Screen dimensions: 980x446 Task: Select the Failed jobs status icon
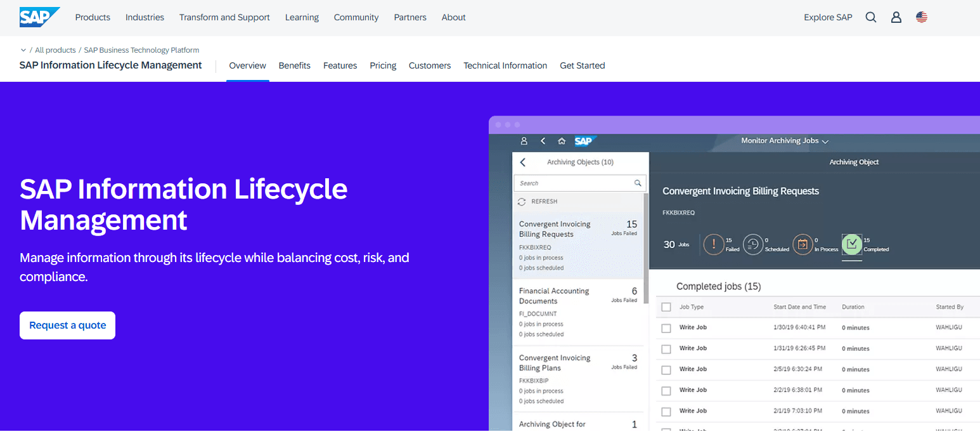pos(714,244)
